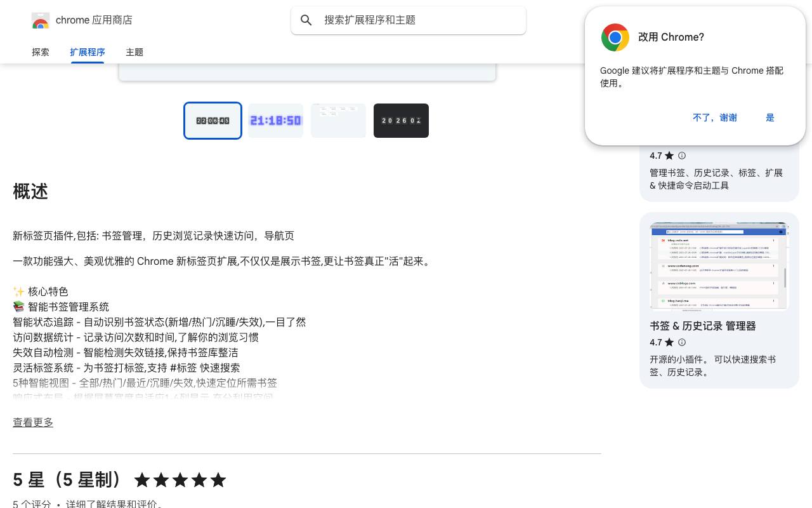Click the Chrome Web Store logo icon
The image size is (812, 508).
[x=41, y=20]
